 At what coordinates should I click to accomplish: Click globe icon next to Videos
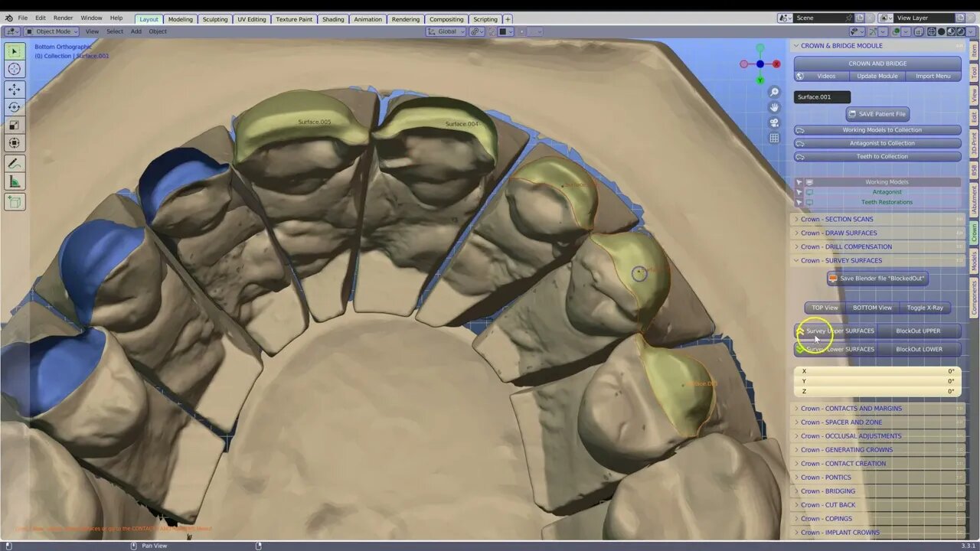tap(800, 76)
